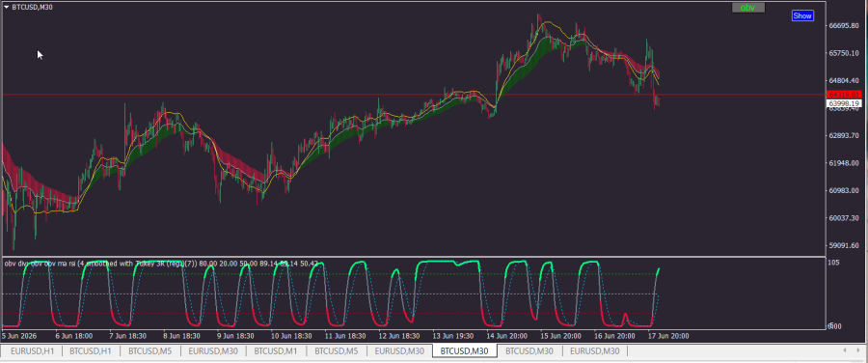Click the 60037.30 price axis value
868x363 pixels.
click(x=844, y=218)
